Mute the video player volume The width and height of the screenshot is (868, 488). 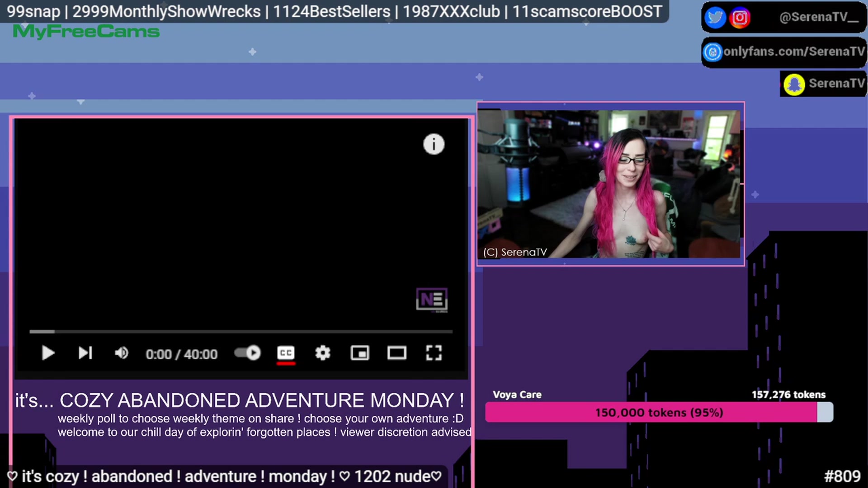click(122, 353)
